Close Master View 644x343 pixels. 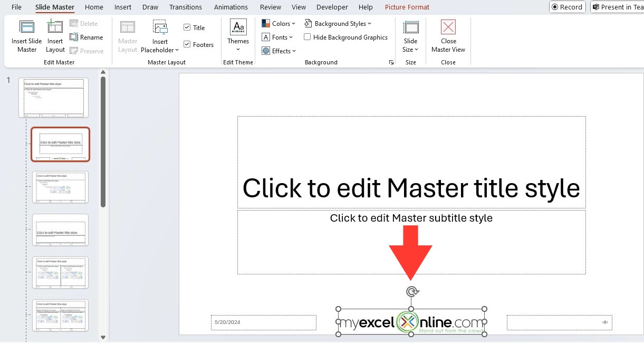tap(448, 36)
